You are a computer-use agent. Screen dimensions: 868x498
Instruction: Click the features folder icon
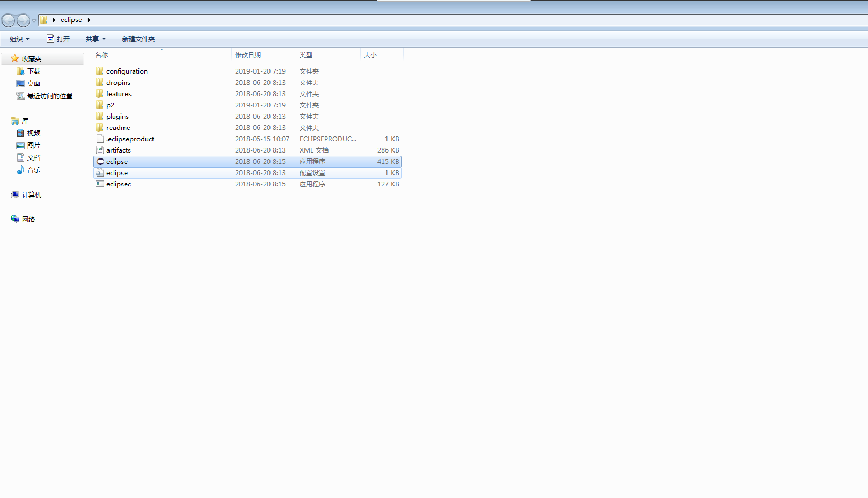click(100, 93)
